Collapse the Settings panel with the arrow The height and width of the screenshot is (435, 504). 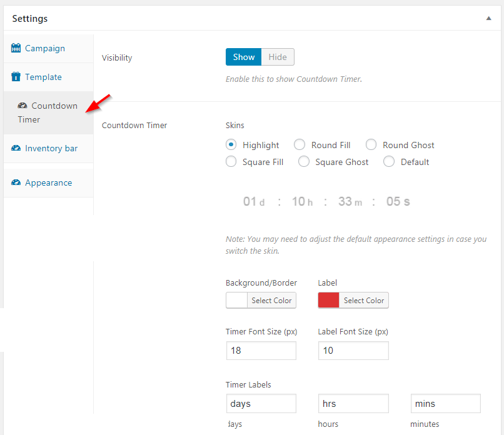[488, 18]
